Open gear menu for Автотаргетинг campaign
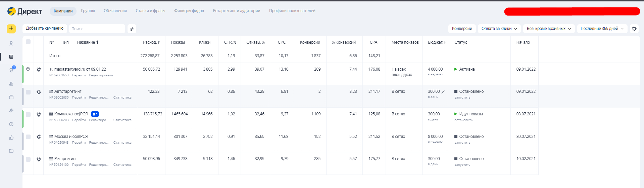Image resolution: width=644 pixels, height=188 pixels. pyautogui.click(x=39, y=92)
